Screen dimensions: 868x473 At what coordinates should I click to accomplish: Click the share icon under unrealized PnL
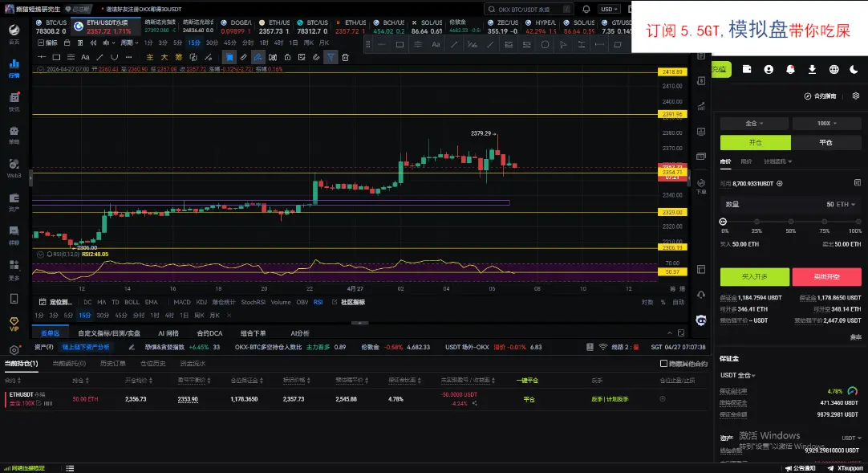coord(474,403)
